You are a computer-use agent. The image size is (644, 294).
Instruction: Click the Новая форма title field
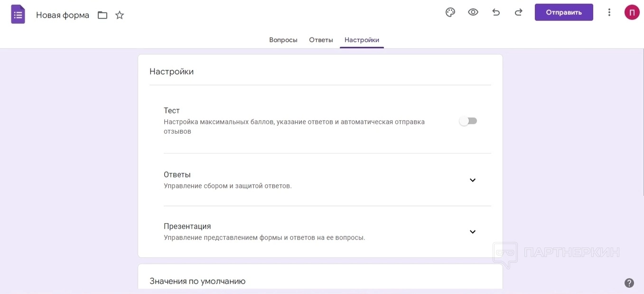point(63,15)
